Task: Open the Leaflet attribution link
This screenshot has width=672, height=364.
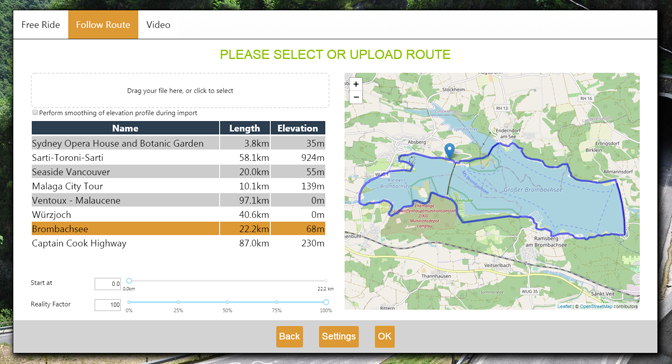Action: pos(564,306)
